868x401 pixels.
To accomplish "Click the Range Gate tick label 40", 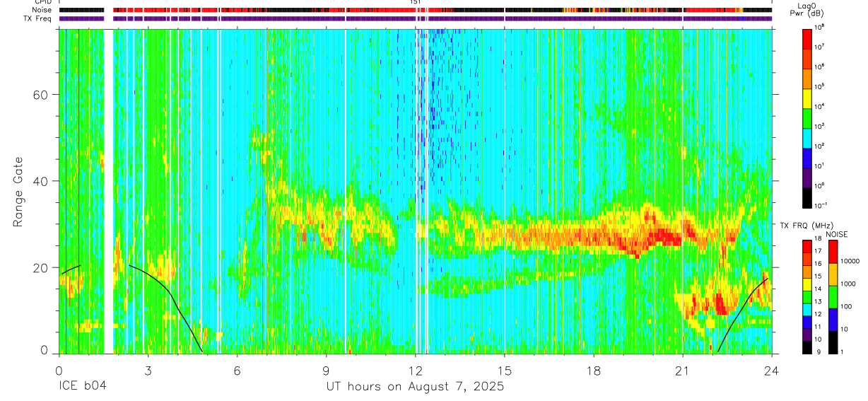I will coord(42,181).
